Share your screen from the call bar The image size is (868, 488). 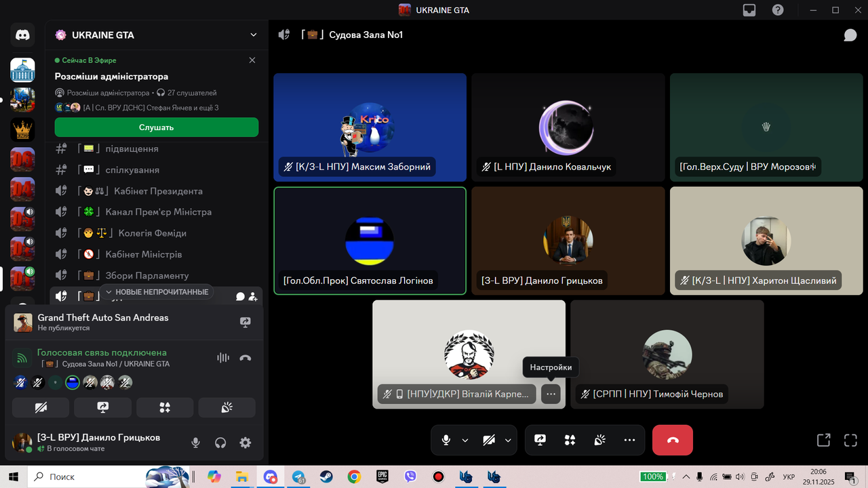(x=540, y=440)
